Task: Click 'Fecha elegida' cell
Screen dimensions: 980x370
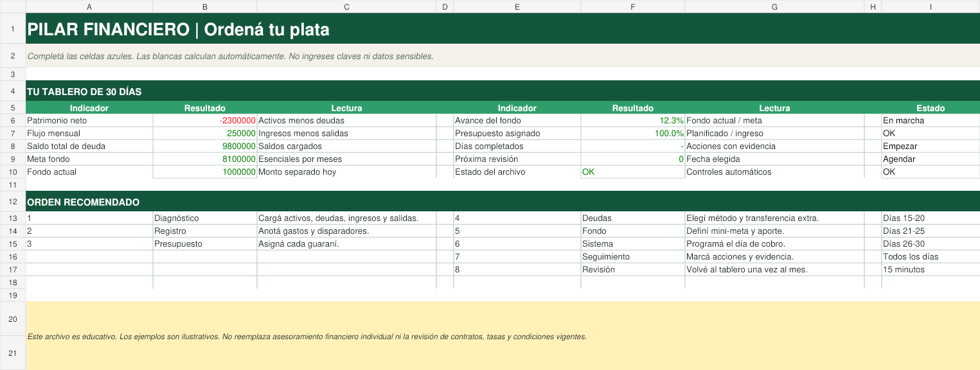Action: click(x=774, y=159)
